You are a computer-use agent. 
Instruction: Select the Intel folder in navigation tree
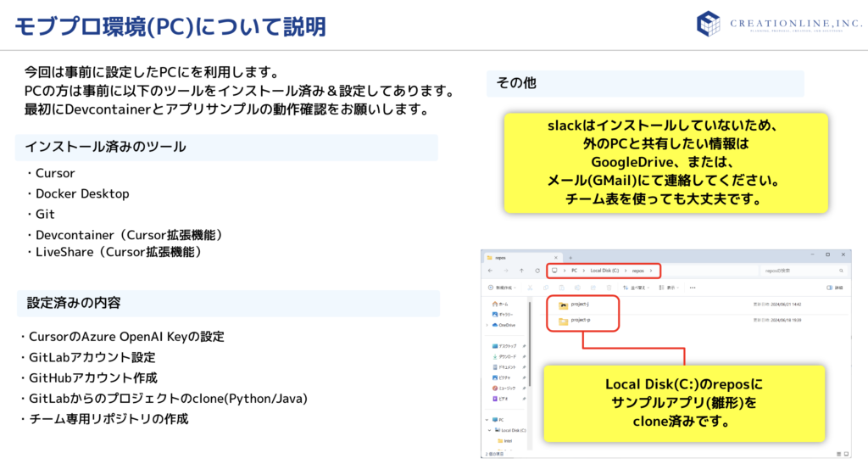[505, 441]
